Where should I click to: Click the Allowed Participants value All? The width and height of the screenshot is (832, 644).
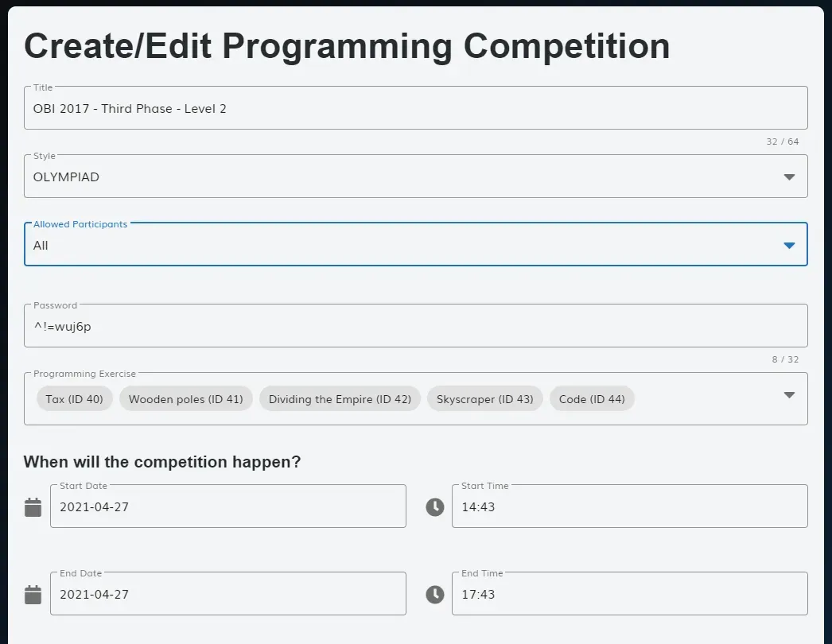(x=41, y=246)
